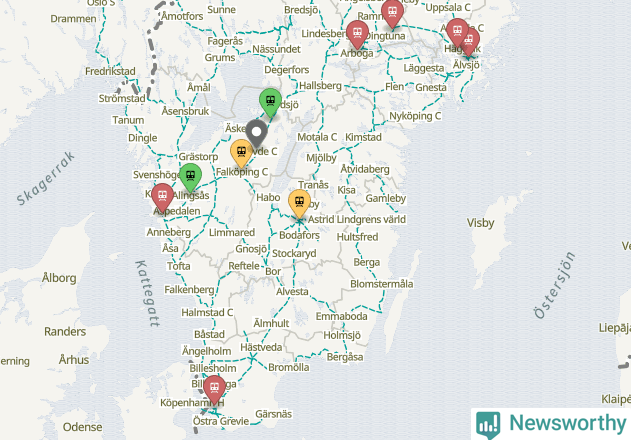
Task: Click the yellow train marker near Bodafors
Action: 299,203
